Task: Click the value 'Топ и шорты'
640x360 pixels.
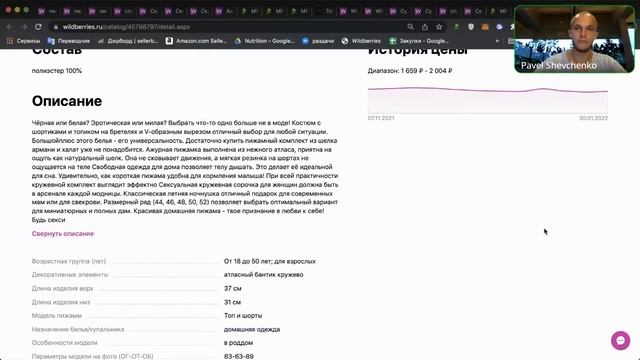Action: (243, 316)
